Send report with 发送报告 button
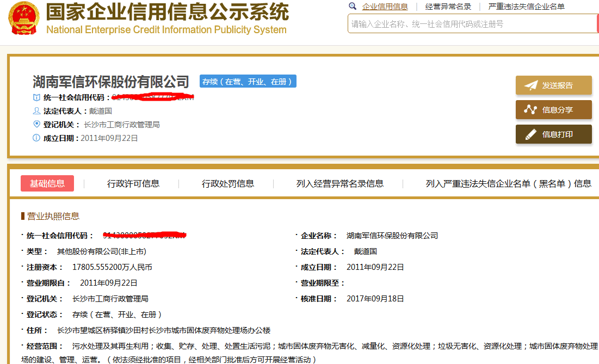 pos(553,85)
